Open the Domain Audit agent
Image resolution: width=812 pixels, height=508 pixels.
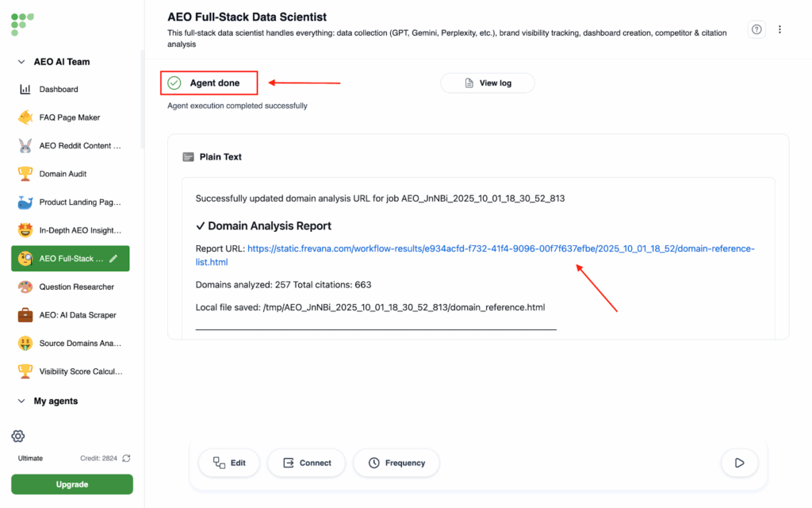click(63, 174)
